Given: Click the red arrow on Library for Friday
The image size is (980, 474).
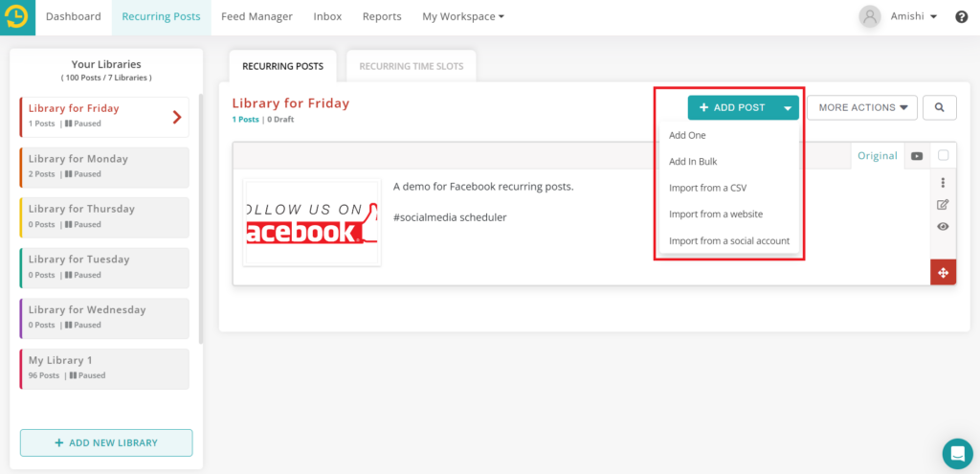Looking at the screenshot, I should (x=177, y=116).
